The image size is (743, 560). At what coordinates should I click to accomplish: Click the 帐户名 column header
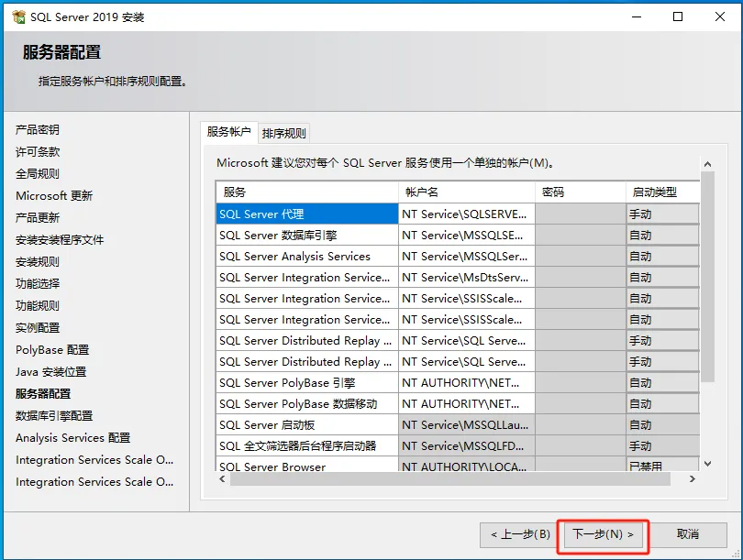467,192
